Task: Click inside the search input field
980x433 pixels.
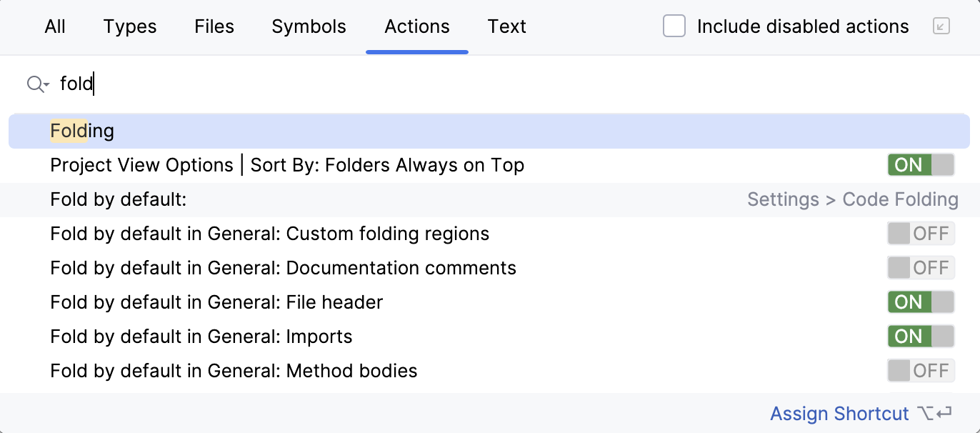Action: click(x=214, y=84)
